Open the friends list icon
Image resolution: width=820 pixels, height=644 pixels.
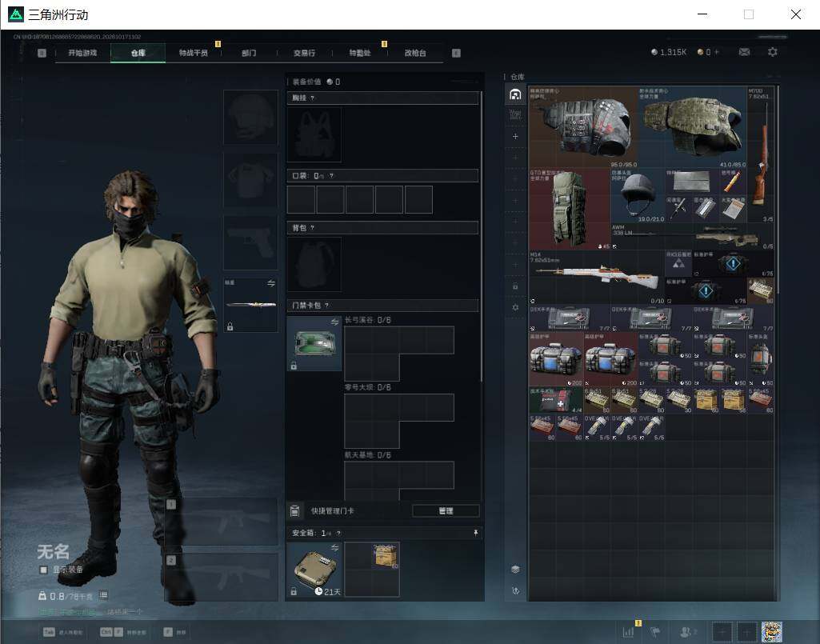(688, 632)
